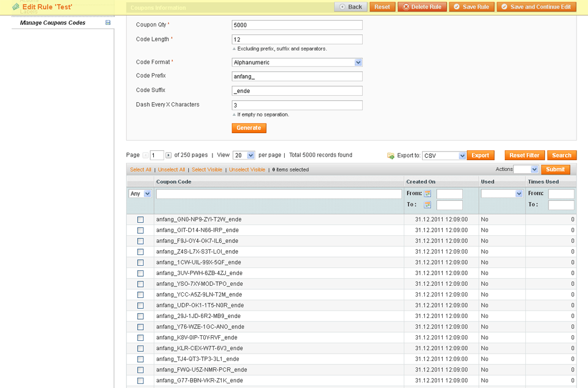The image size is (588, 388).
Task: Click the Delete Rule button
Action: (422, 7)
